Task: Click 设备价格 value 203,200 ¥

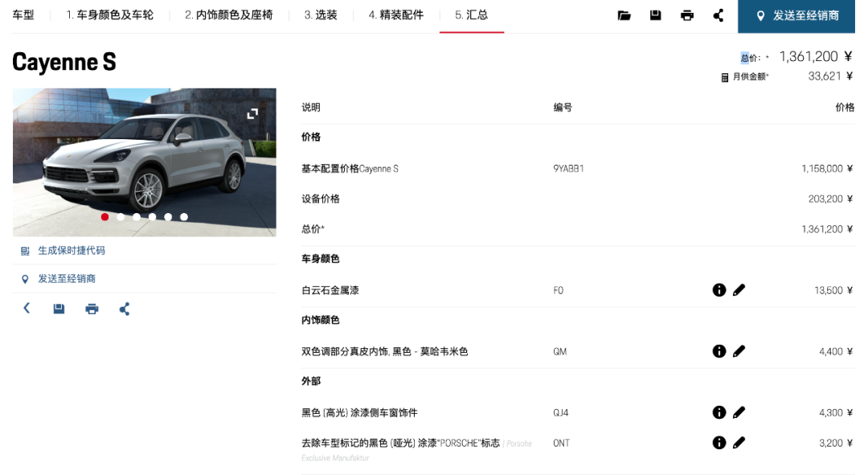Action: pos(830,199)
